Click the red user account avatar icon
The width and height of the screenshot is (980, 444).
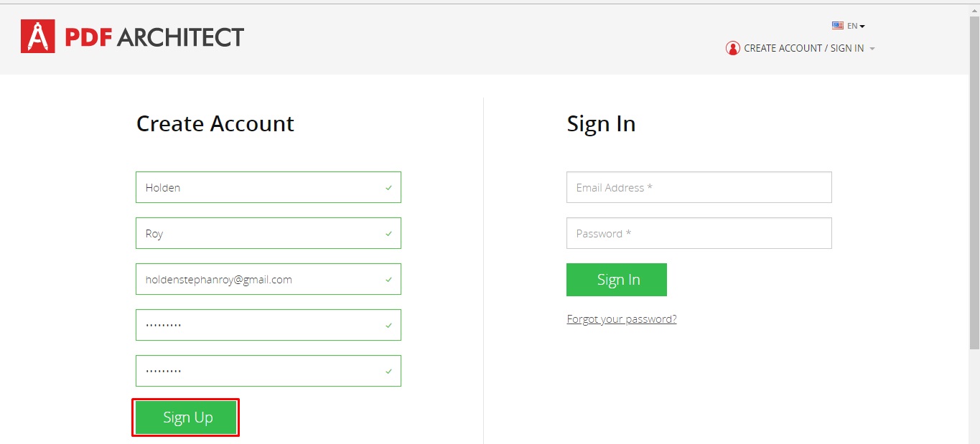tap(732, 48)
